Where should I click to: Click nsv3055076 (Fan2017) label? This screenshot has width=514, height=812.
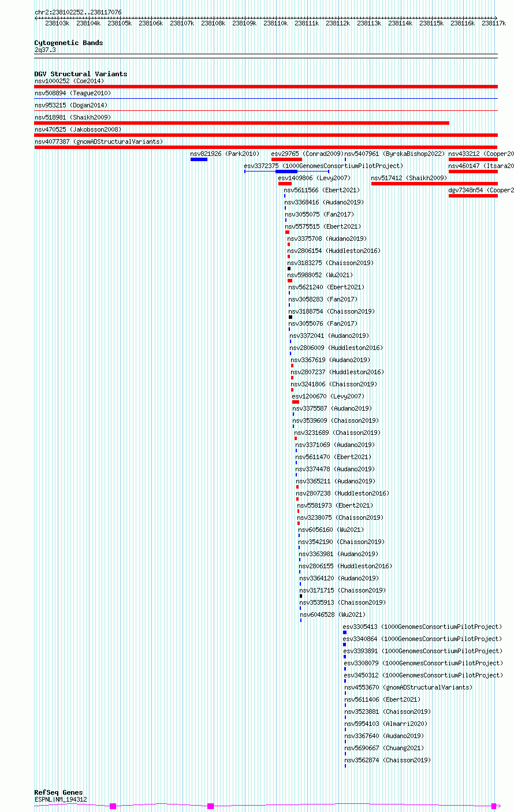[323, 323]
